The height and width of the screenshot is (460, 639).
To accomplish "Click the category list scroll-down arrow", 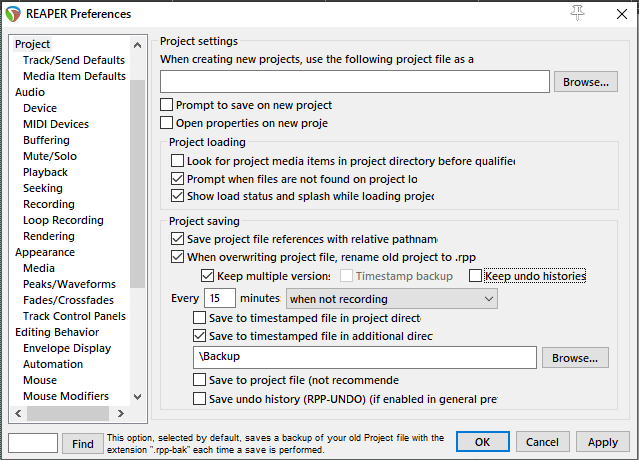I will [138, 395].
